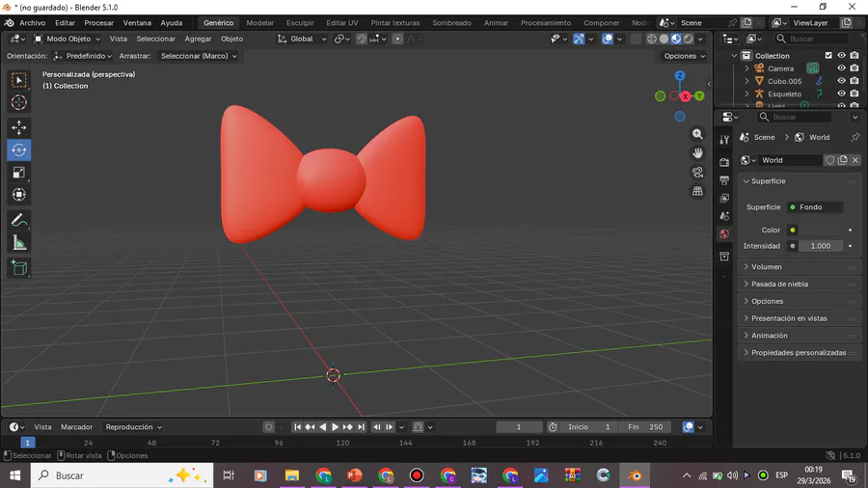Viewport: 868px width, 488px height.
Task: Open the Modo Objeto mode dropdown
Action: [68, 39]
